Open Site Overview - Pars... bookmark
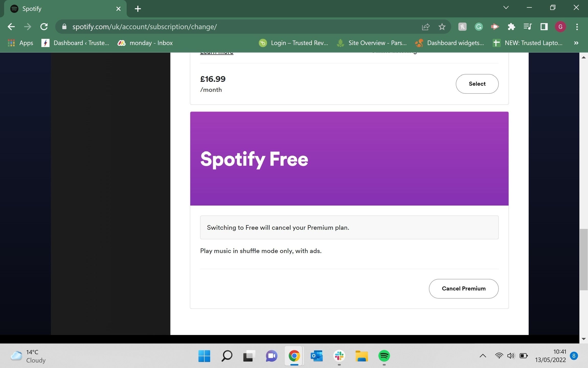This screenshot has width=588, height=368. [371, 43]
